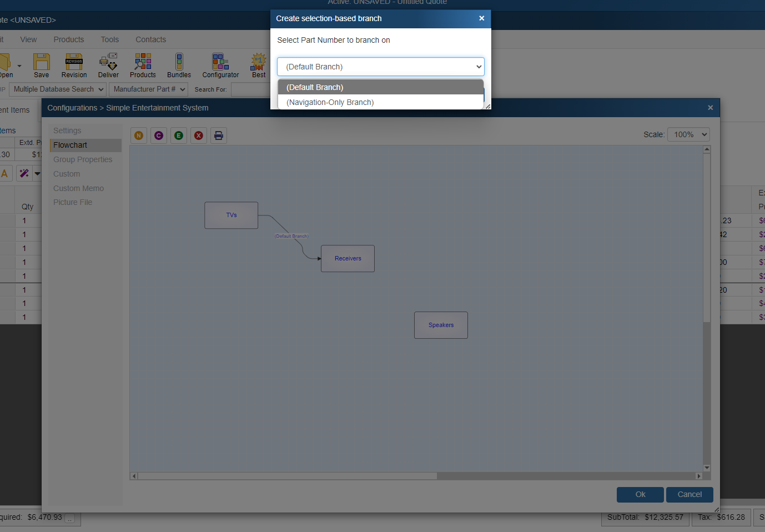Viewport: 765px width, 532px height.
Task: Open the Products menu in the menu bar
Action: click(x=69, y=39)
